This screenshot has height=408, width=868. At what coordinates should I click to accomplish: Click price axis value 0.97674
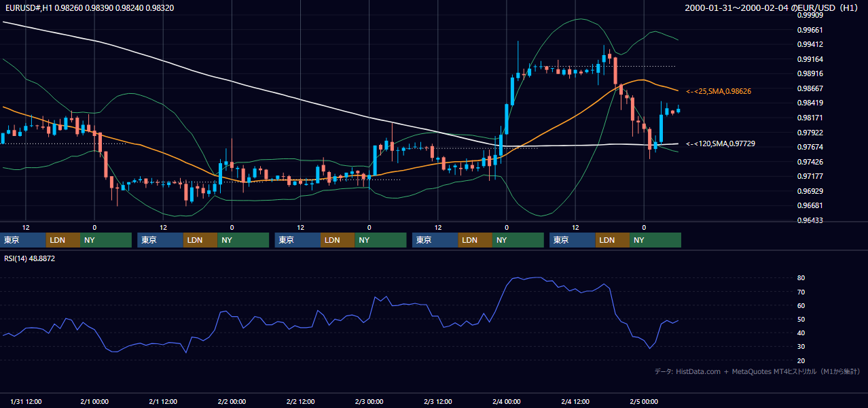809,147
